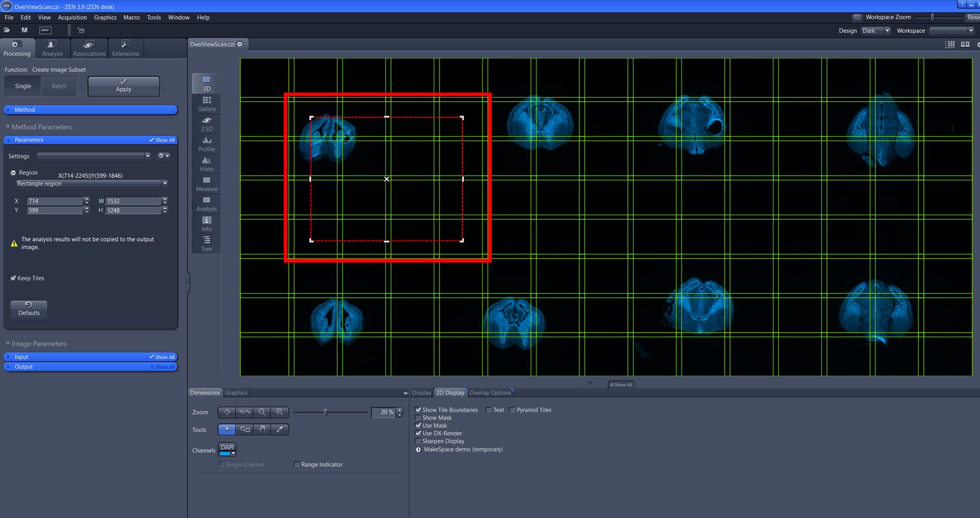This screenshot has width=980, height=518.
Task: Select the color picker eyedropper tool
Action: pyautogui.click(x=280, y=430)
